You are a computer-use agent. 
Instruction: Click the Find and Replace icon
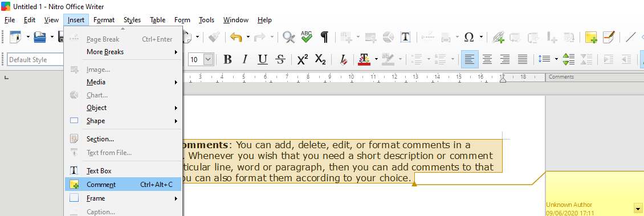coord(289,38)
